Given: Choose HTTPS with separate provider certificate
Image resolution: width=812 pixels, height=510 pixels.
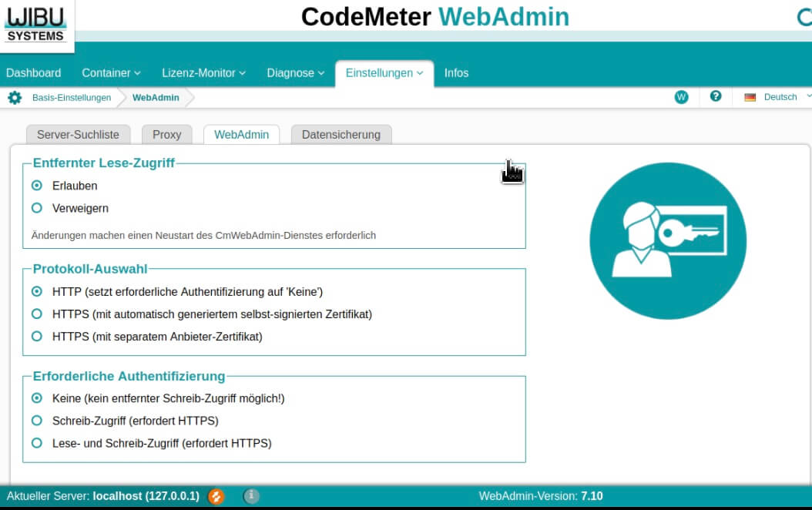Looking at the screenshot, I should click(37, 336).
